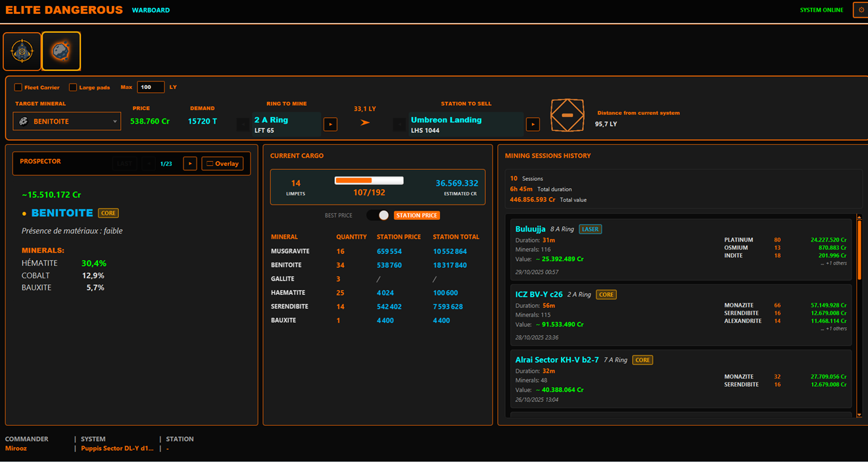The width and height of the screenshot is (868, 462).
Task: Click the diamond station type icon
Action: [x=567, y=115]
